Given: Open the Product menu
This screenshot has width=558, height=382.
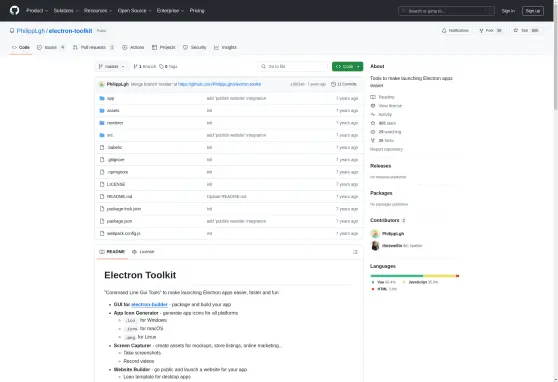Looking at the screenshot, I should (x=37, y=11).
